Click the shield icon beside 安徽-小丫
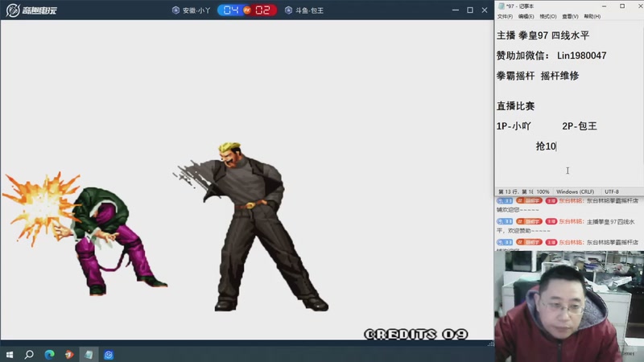Image resolution: width=644 pixels, height=362 pixels. click(x=175, y=10)
